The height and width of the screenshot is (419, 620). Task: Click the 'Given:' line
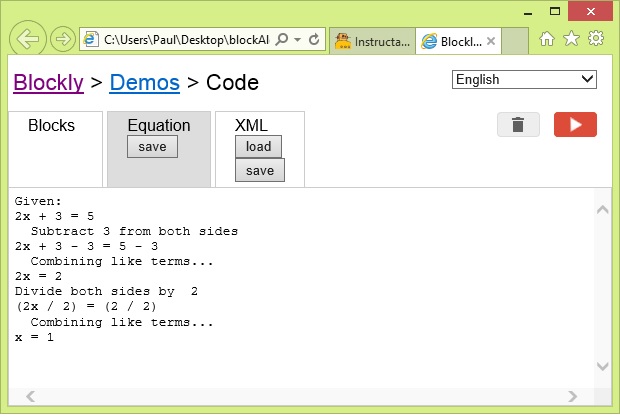coord(38,201)
